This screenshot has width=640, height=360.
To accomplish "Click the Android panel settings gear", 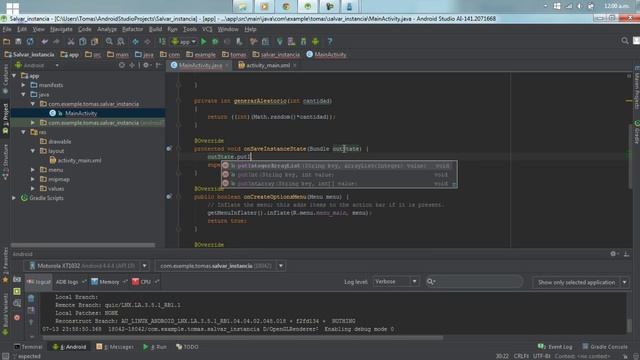I will pyautogui.click(x=613, y=254).
